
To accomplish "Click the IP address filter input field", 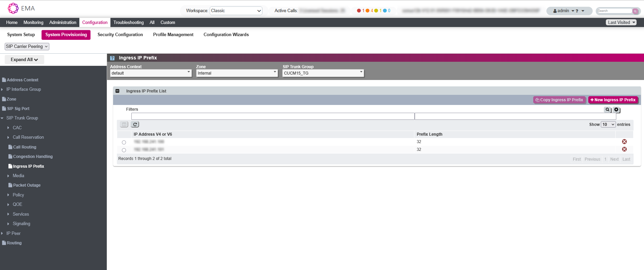I will pos(273,116).
